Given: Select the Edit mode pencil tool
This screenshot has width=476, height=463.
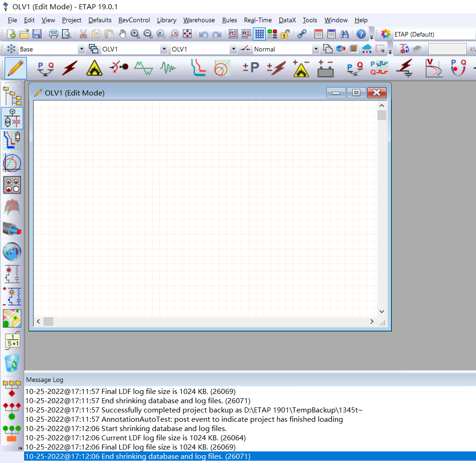Looking at the screenshot, I should tap(15, 68).
